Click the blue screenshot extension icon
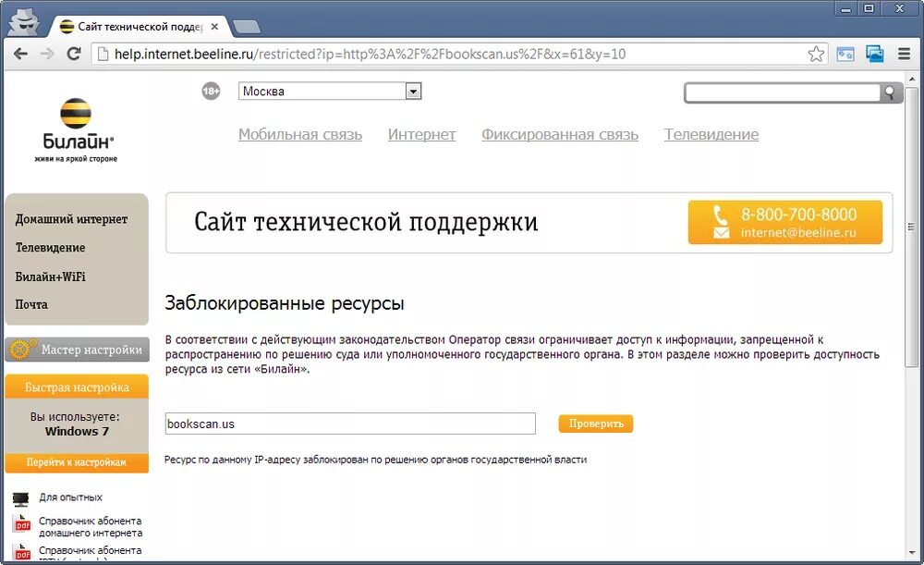 [875, 55]
